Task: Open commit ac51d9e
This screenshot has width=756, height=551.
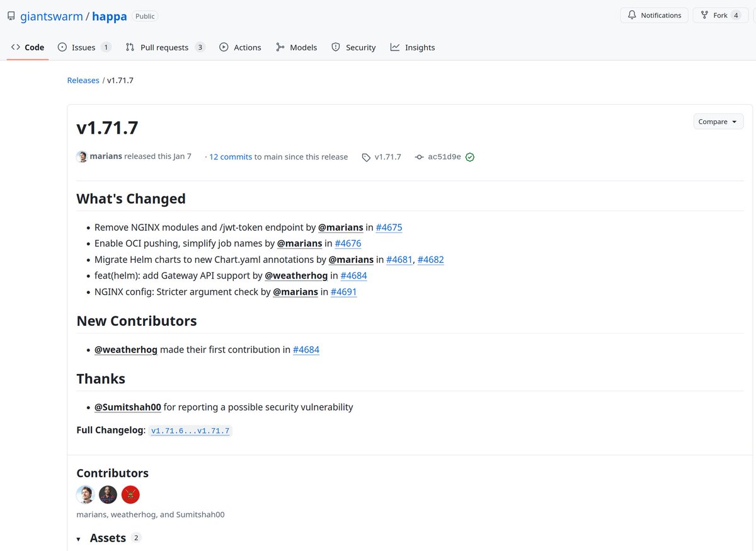Action: pos(444,157)
